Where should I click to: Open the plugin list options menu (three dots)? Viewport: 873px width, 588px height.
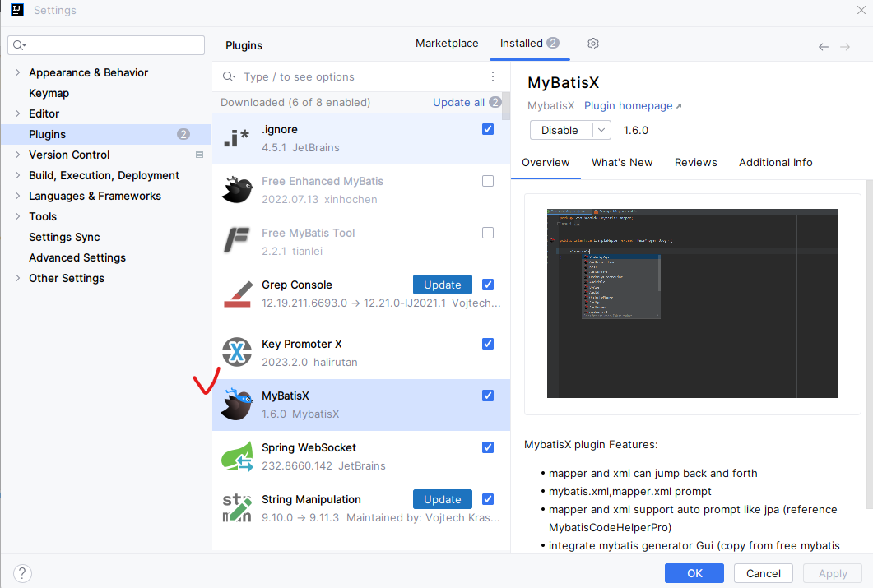click(x=493, y=76)
